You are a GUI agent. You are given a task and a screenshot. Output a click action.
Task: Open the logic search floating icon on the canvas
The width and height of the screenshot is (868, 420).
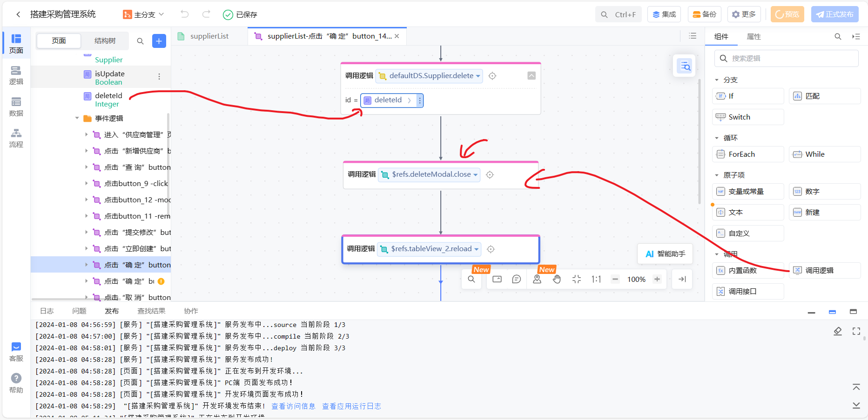(685, 66)
